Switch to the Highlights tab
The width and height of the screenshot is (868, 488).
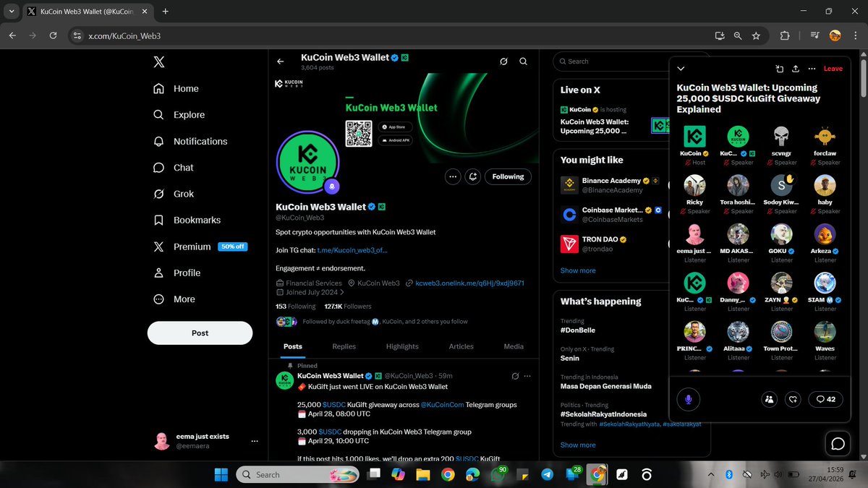click(x=402, y=346)
